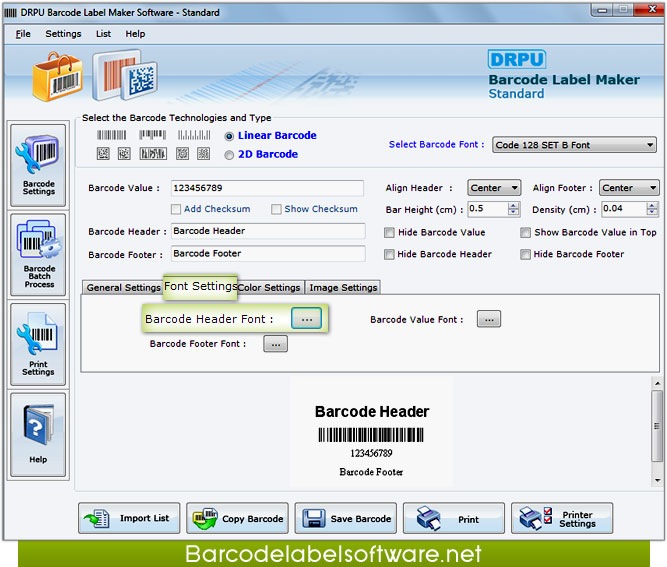Select the 2D Barcode option
Image resolution: width=667 pixels, height=567 pixels.
[x=229, y=155]
